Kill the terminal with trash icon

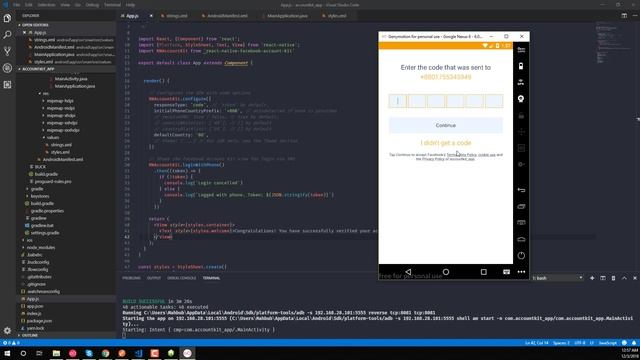[613, 278]
